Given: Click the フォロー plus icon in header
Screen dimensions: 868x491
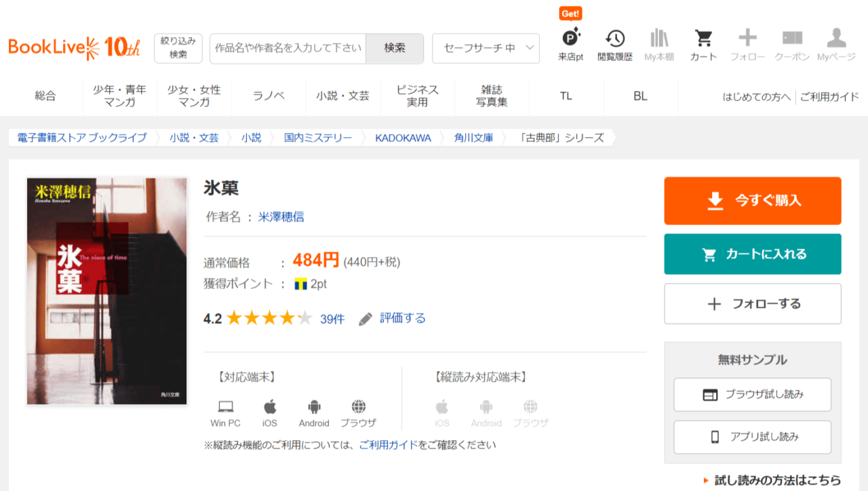Looking at the screenshot, I should click(747, 39).
